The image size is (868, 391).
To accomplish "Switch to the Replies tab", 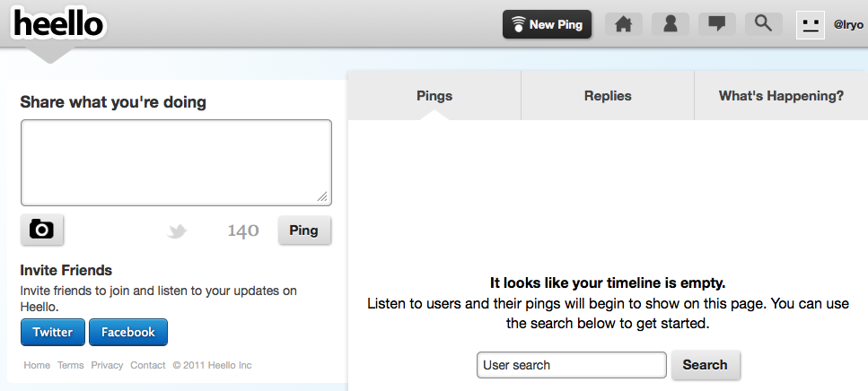I will pos(608,96).
